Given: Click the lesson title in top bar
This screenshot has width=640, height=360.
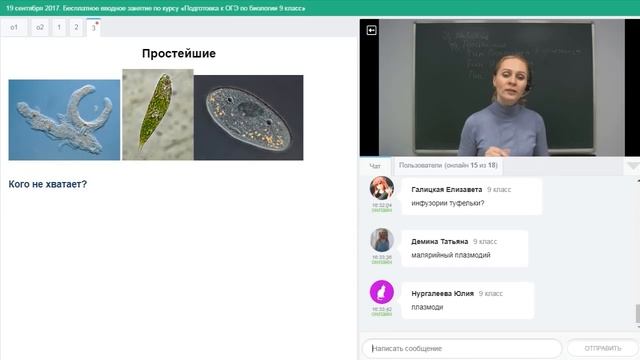Looking at the screenshot, I should (156, 8).
